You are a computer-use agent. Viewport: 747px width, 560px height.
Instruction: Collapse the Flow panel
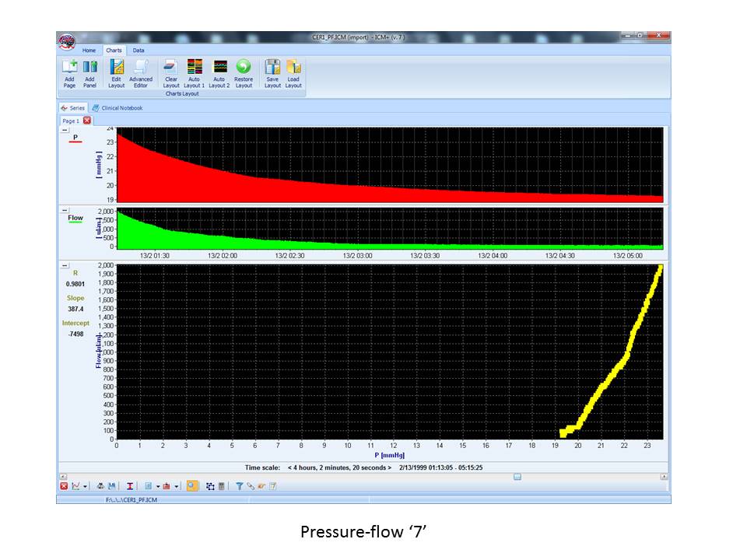point(65,211)
